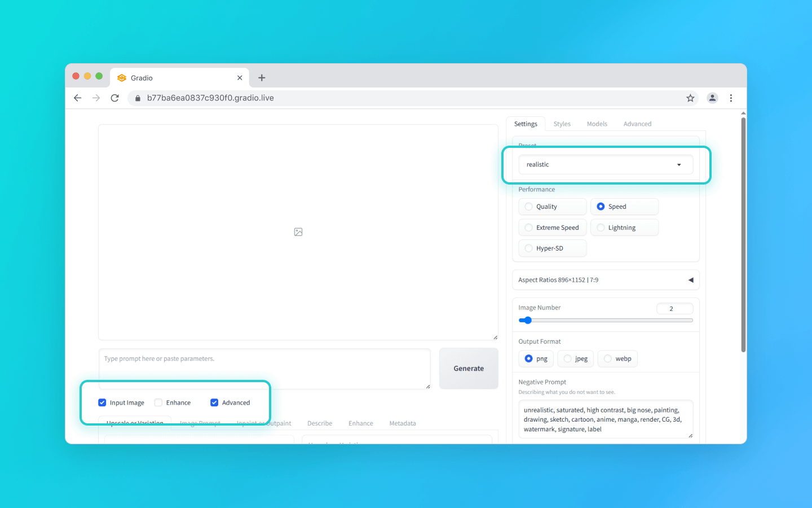Set output format to webp
The height and width of the screenshot is (508, 812).
pyautogui.click(x=617, y=358)
